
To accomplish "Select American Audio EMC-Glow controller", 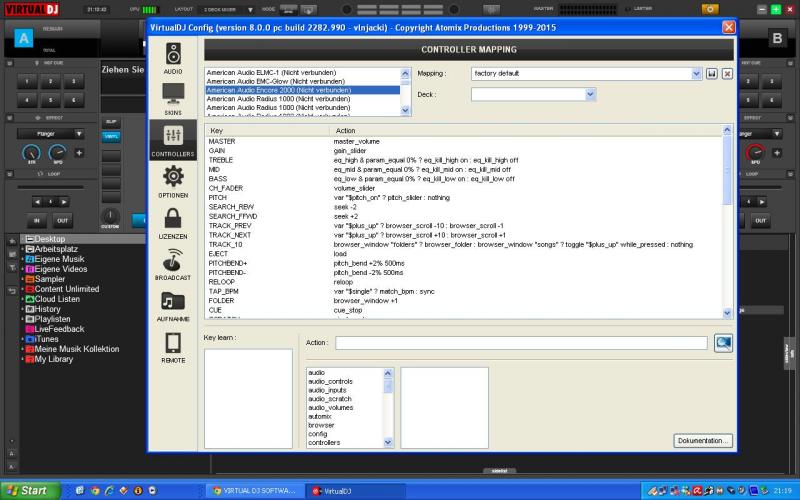I will click(x=276, y=81).
